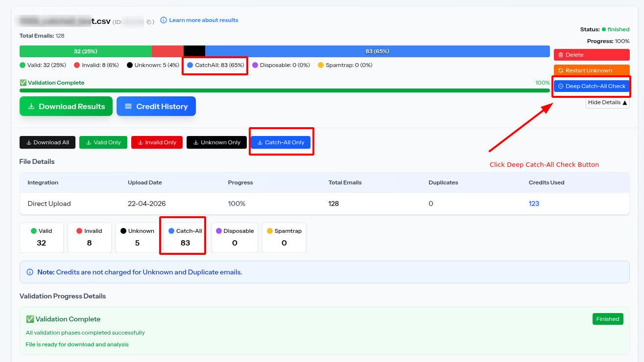Screen dimensions: 644x362
Task: Click the black unknown segment of the bar
Action: point(194,51)
